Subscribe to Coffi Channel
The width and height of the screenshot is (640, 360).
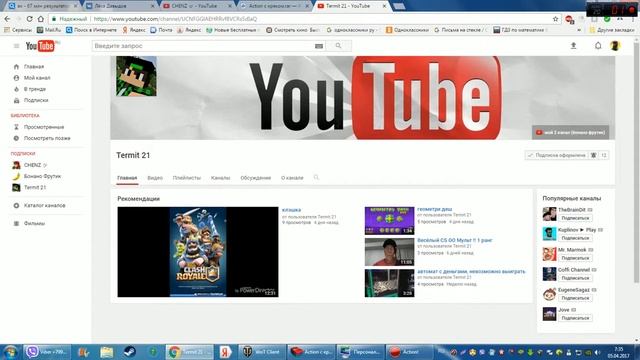click(x=575, y=278)
